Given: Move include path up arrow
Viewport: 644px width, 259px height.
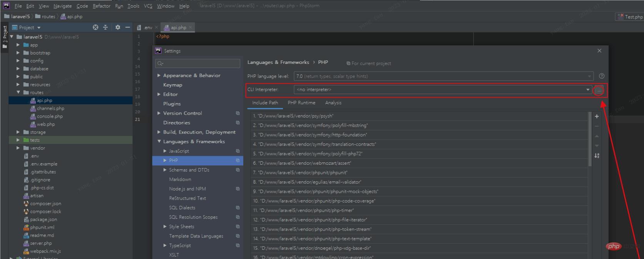Looking at the screenshot, I should (x=597, y=136).
